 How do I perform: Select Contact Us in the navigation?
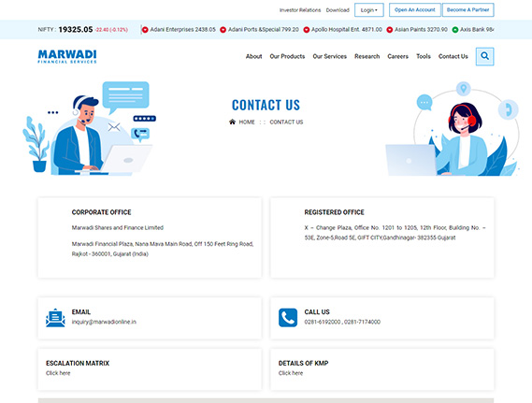pos(453,56)
